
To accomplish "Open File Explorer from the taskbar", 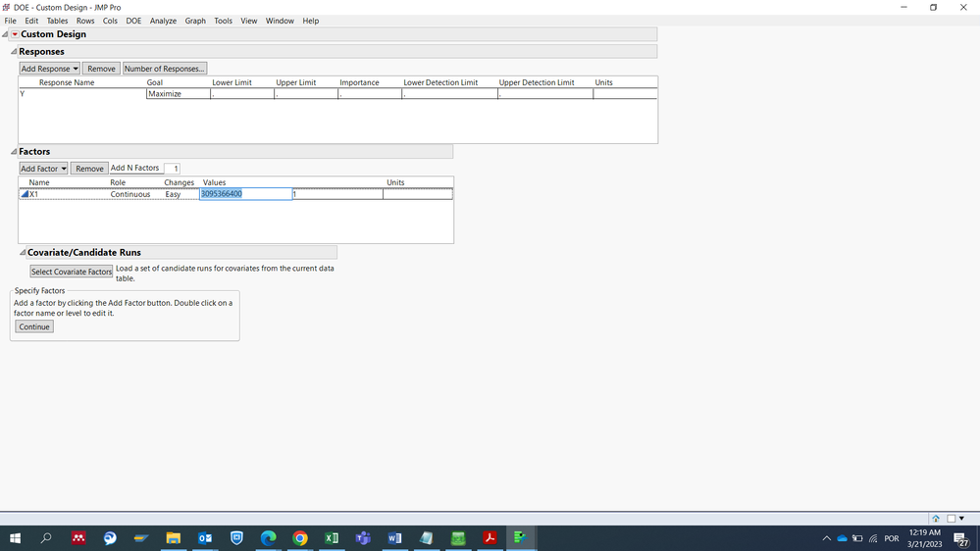I will coord(173,538).
